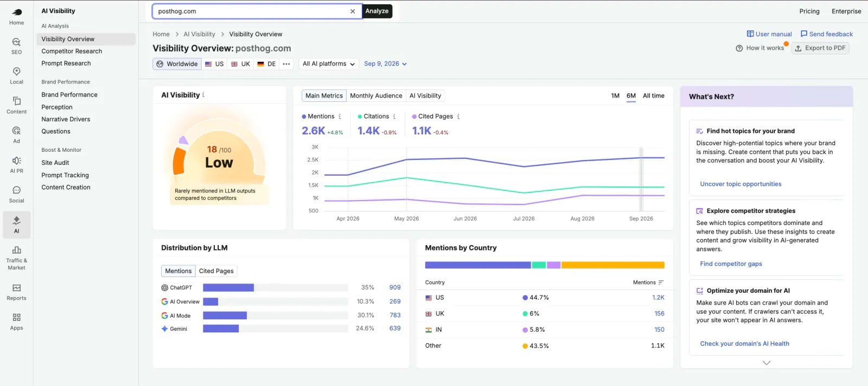This screenshot has width=868, height=386.
Task: Click the AI Overview Google icon
Action: (x=164, y=301)
